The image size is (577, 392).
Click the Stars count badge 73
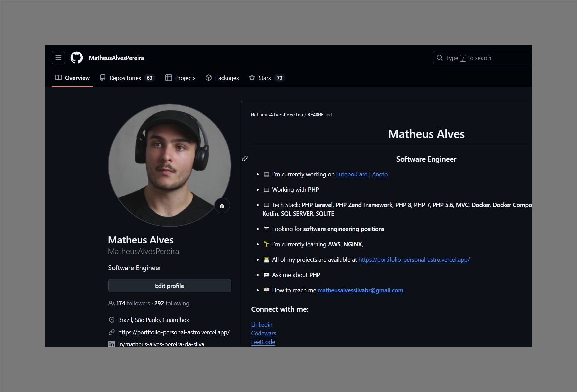(280, 78)
